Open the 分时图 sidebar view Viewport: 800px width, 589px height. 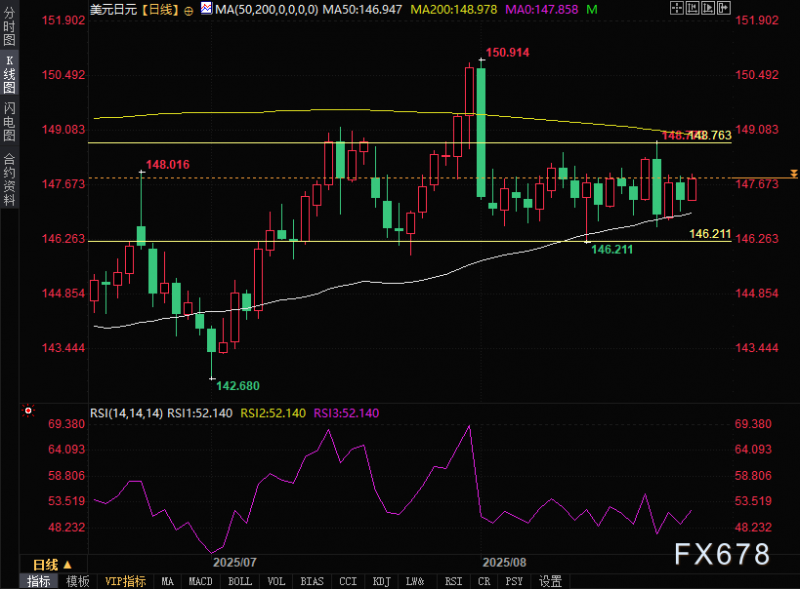pos(9,27)
